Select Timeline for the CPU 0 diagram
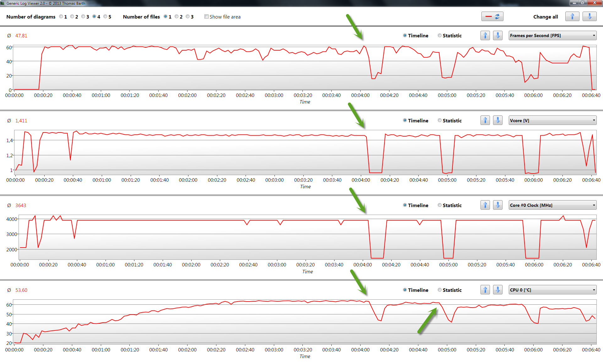 pyautogui.click(x=405, y=290)
